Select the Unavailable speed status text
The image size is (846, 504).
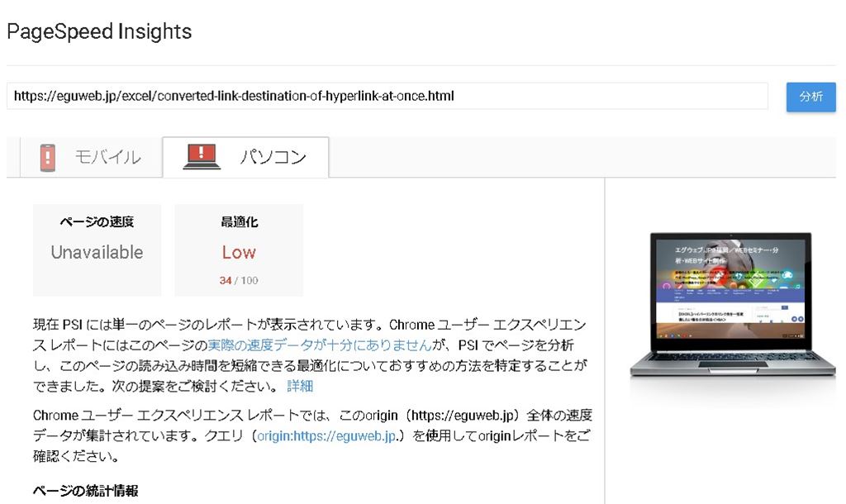[97, 253]
